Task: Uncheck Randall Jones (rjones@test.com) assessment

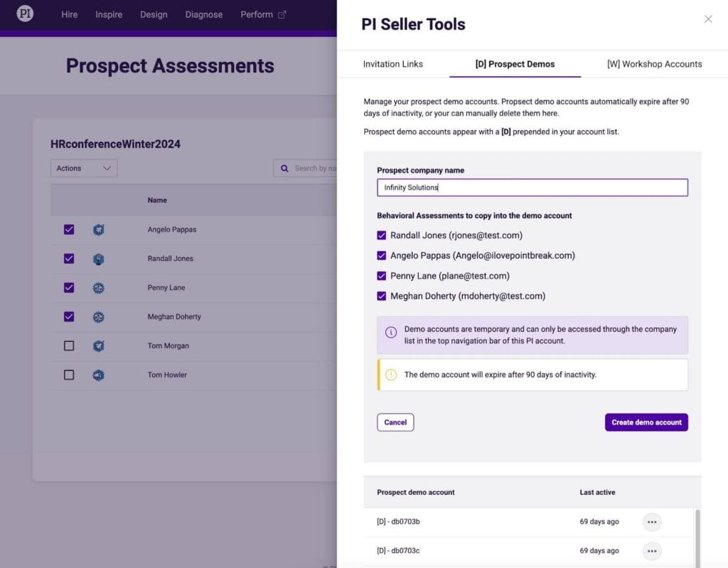Action: (x=382, y=235)
